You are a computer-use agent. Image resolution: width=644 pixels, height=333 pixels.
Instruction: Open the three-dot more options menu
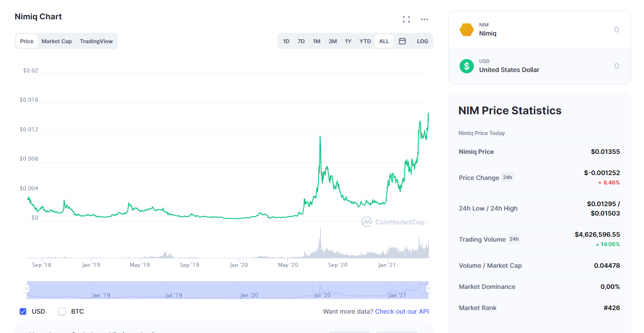click(x=424, y=19)
